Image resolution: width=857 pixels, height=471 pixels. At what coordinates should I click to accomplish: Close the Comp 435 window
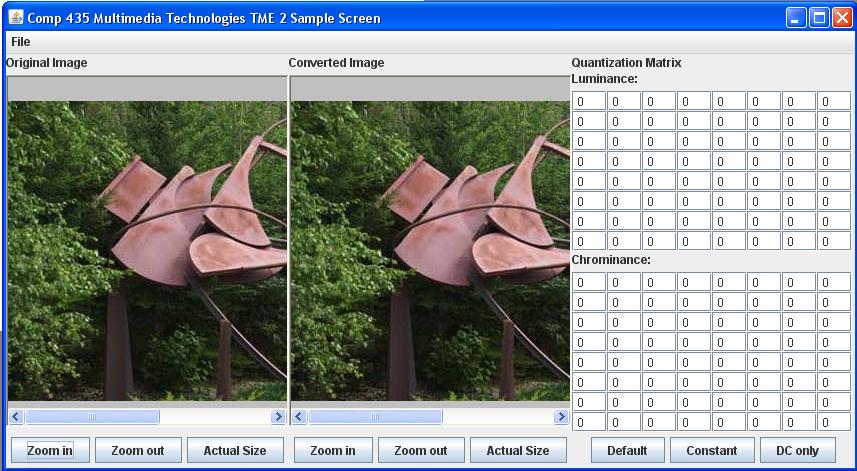pyautogui.click(x=841, y=18)
